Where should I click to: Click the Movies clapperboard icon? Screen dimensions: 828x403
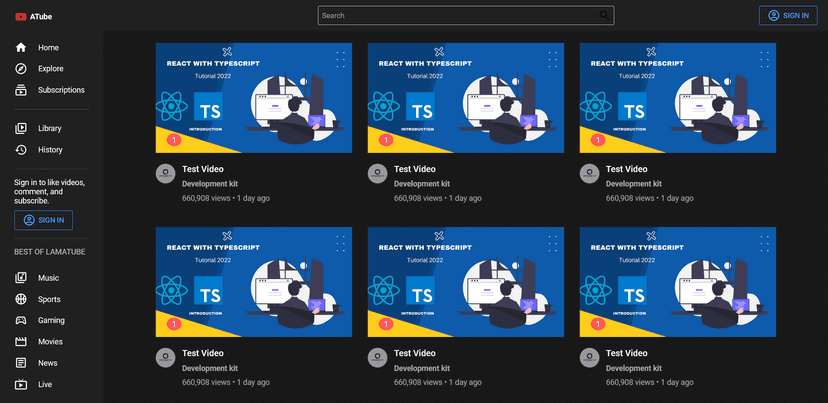point(21,342)
